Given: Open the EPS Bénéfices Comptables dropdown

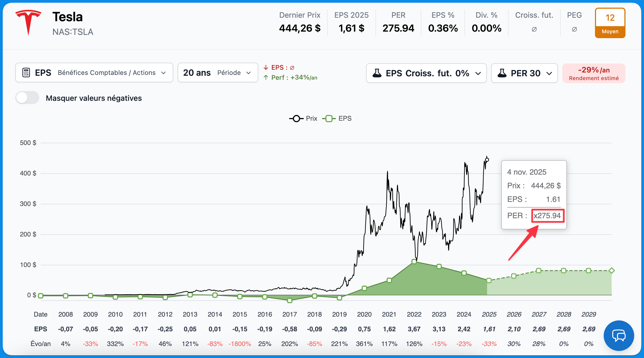Looking at the screenshot, I should pyautogui.click(x=94, y=73).
